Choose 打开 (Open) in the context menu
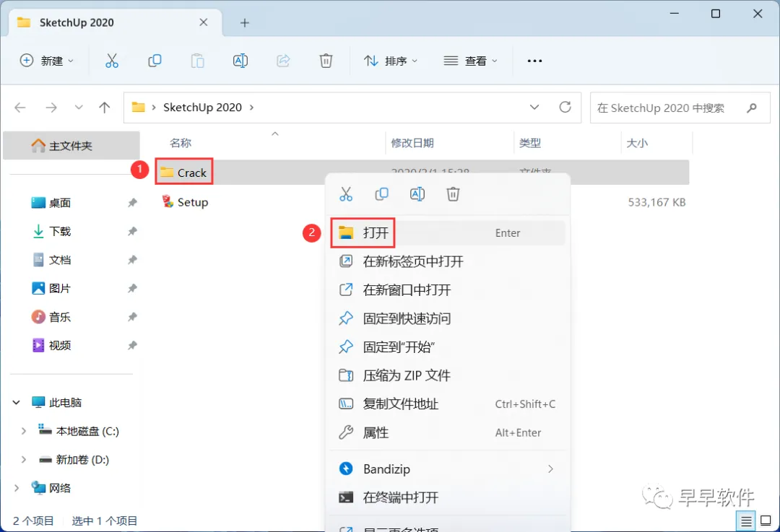The image size is (780, 532). coord(448,232)
